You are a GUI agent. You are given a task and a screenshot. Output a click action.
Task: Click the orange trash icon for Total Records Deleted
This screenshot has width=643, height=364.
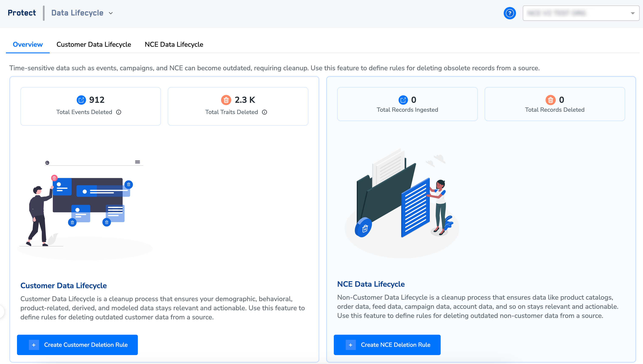click(550, 100)
